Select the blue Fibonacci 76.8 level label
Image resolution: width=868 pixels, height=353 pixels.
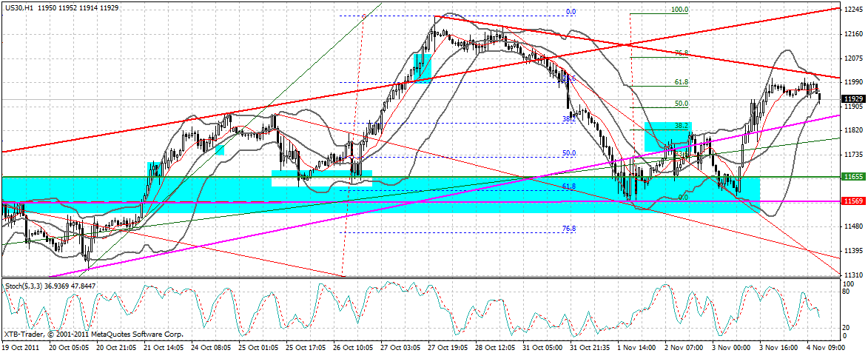click(569, 229)
